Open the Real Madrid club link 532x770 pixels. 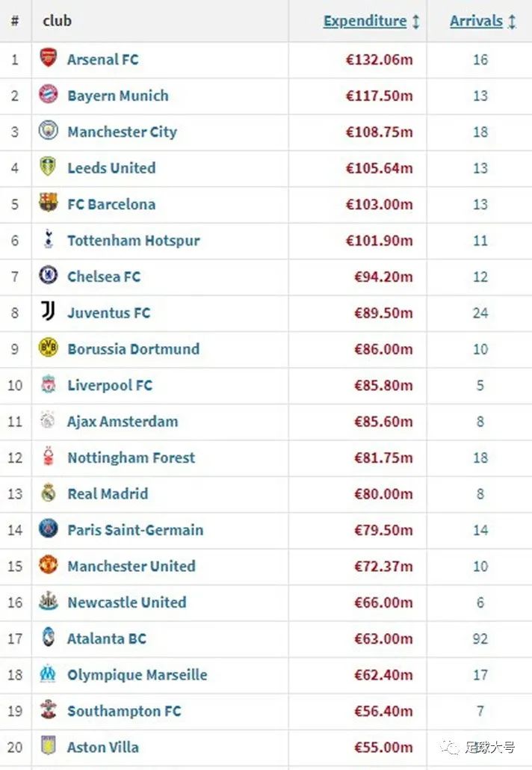108,493
